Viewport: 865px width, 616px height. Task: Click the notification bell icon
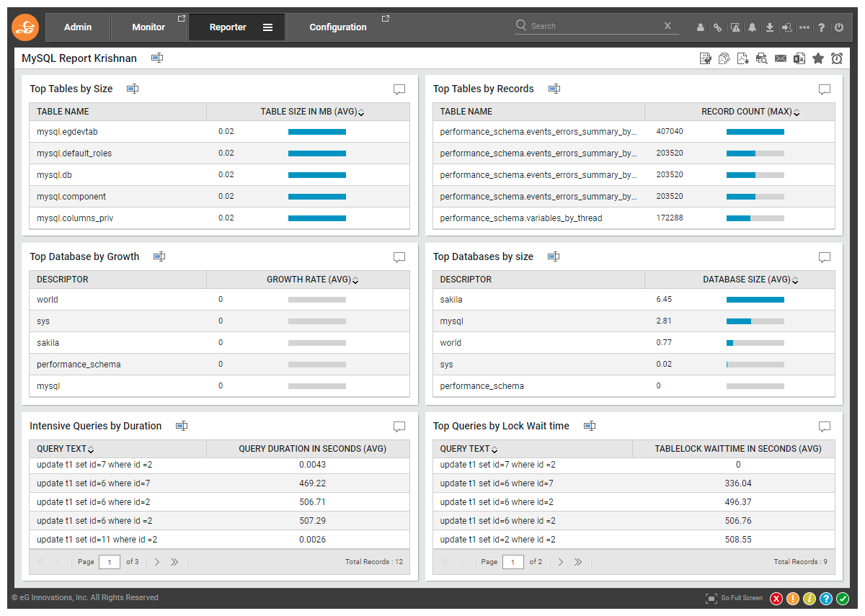coord(753,27)
